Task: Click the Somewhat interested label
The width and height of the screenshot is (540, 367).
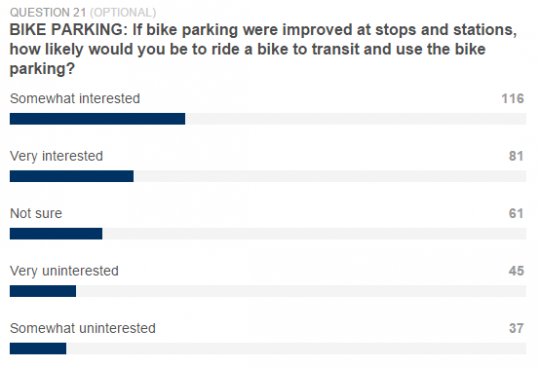Action: point(75,98)
